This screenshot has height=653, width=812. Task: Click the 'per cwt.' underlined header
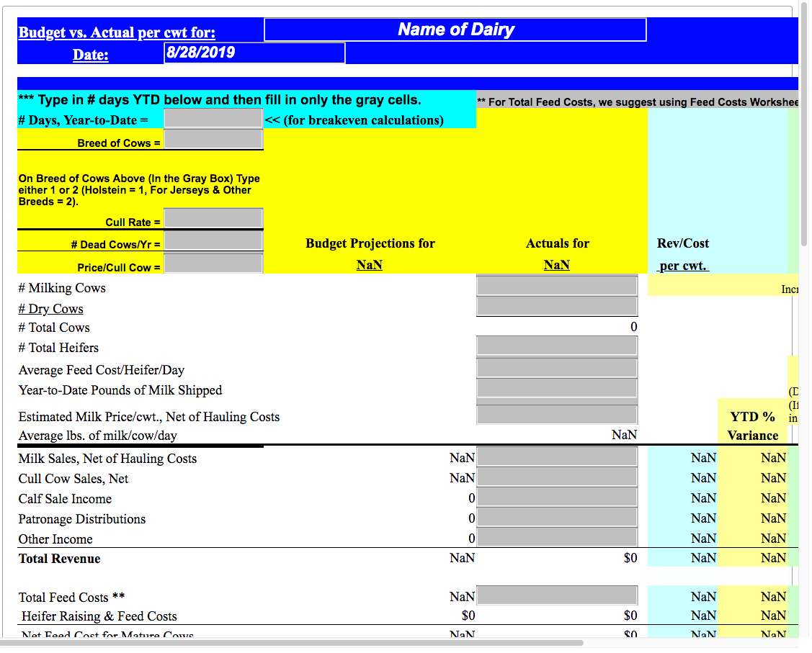[682, 266]
